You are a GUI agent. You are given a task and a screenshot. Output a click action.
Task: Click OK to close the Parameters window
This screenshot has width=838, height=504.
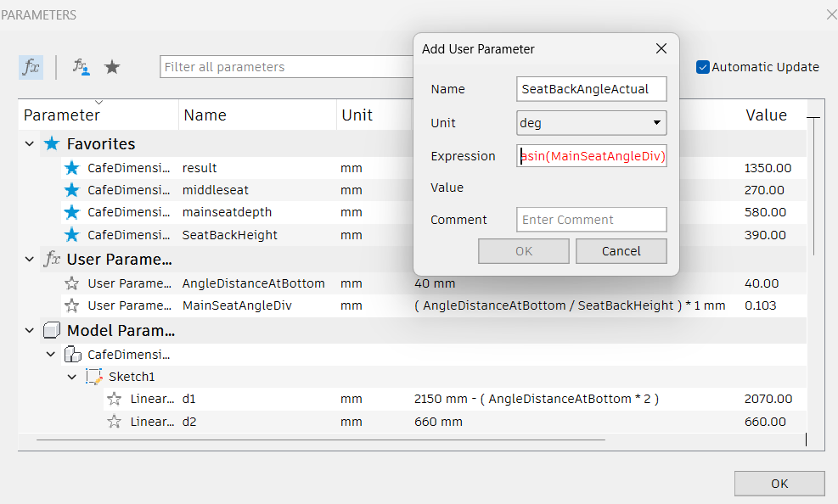tap(779, 483)
